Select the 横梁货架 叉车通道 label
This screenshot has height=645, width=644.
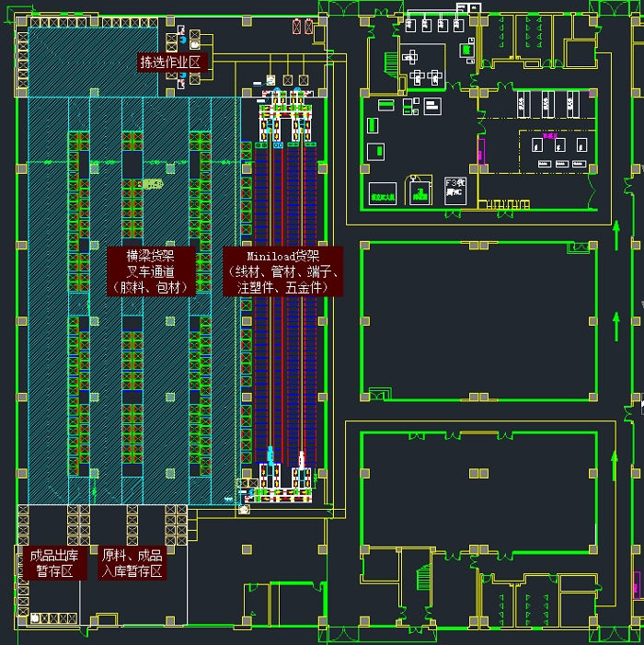(x=151, y=271)
